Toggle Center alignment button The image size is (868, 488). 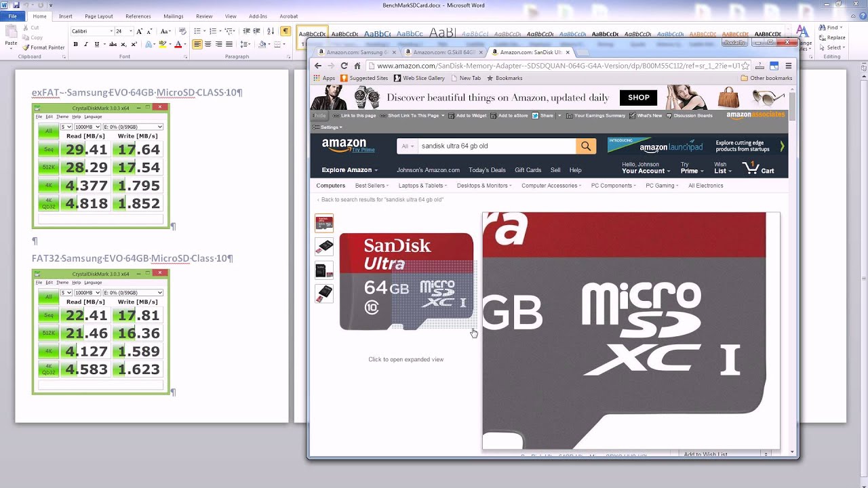click(208, 44)
